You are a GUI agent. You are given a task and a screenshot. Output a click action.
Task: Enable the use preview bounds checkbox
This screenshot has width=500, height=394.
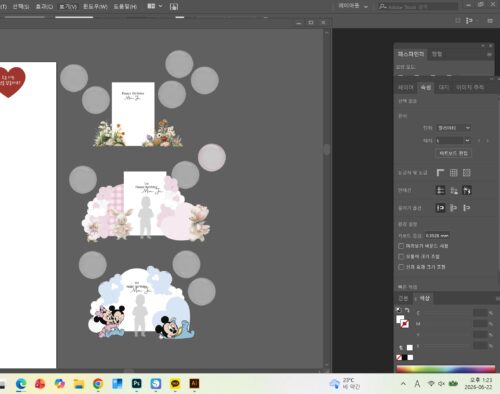[401, 246]
